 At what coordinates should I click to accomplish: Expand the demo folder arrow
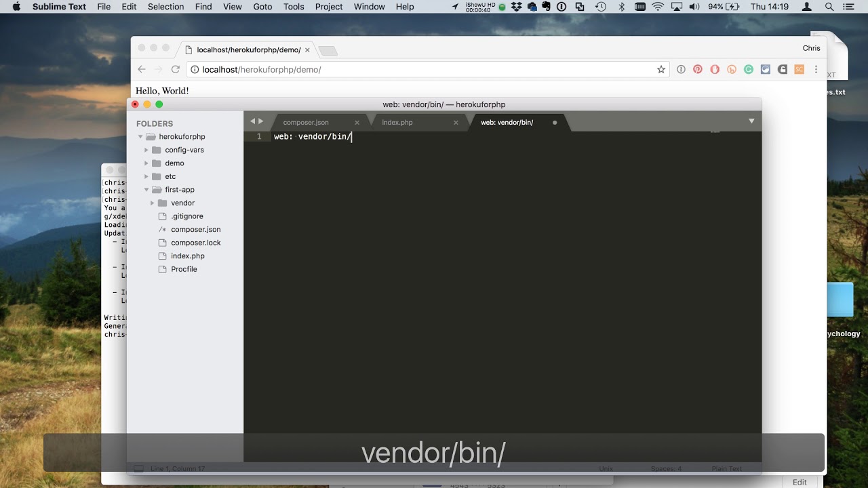tap(146, 163)
